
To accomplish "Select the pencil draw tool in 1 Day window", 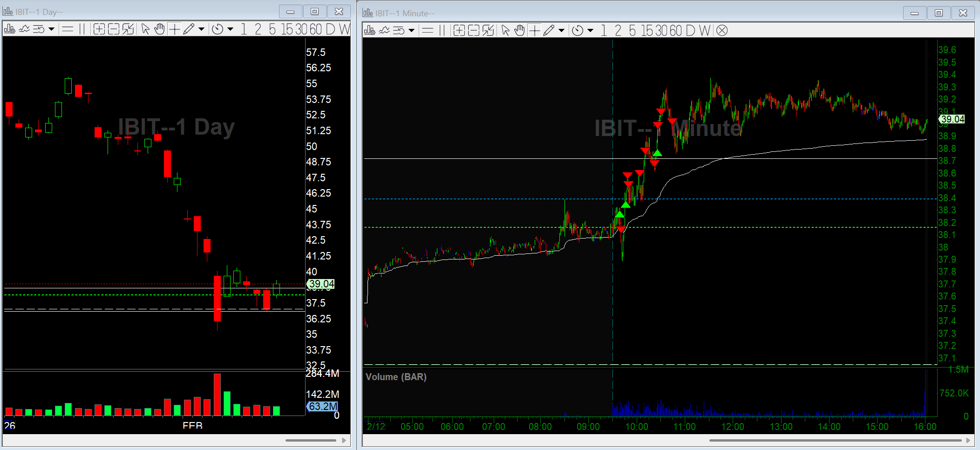I will click(x=189, y=29).
